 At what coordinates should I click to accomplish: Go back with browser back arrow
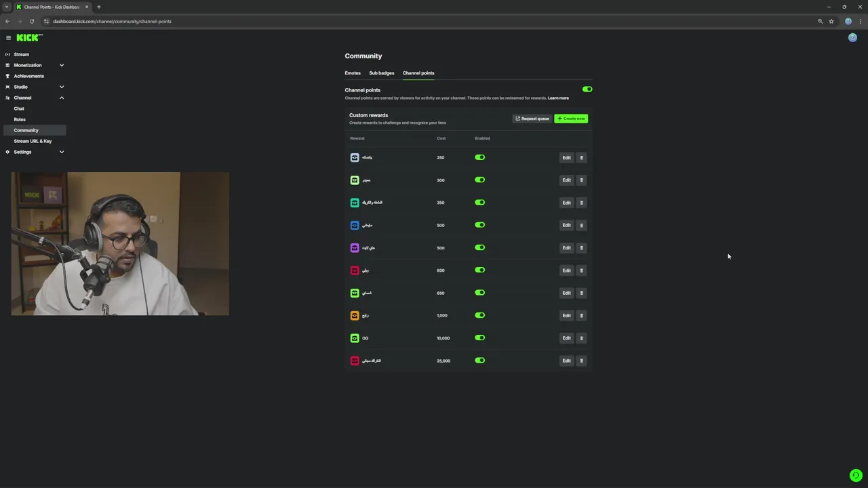click(7, 21)
